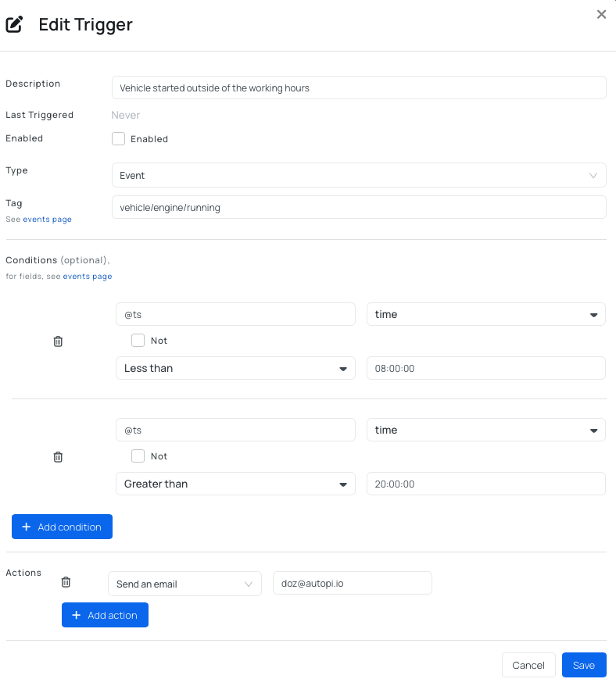616x686 pixels.
Task: Delete the first condition with trash icon
Action: pos(58,341)
